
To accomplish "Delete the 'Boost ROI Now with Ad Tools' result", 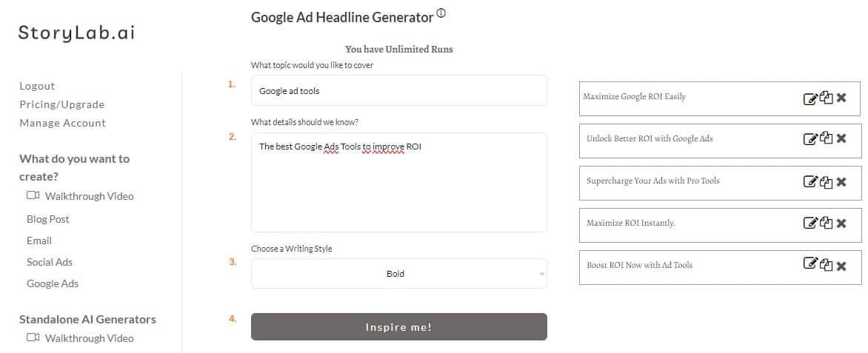I will pyautogui.click(x=841, y=266).
